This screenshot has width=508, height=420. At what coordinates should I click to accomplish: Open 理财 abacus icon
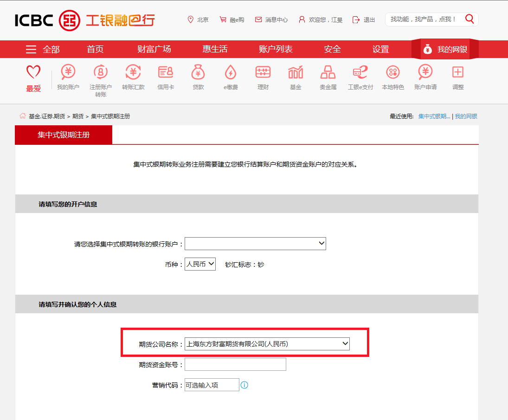[x=263, y=71]
